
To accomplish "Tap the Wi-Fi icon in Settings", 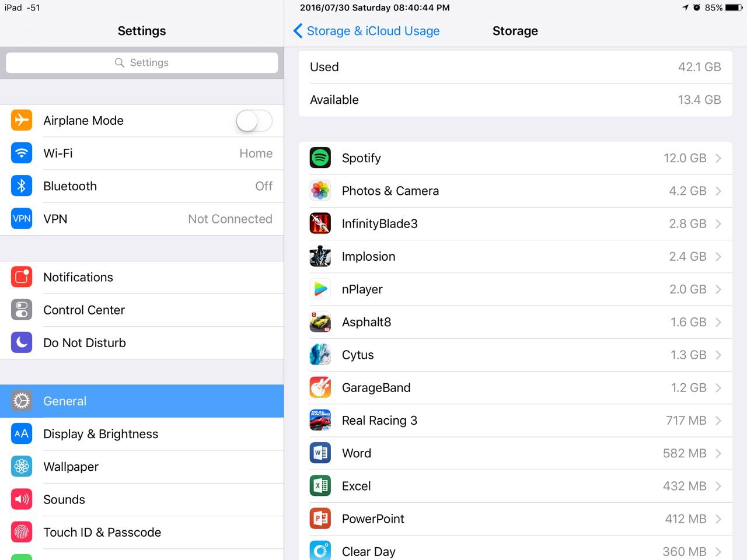I will pos(22,153).
